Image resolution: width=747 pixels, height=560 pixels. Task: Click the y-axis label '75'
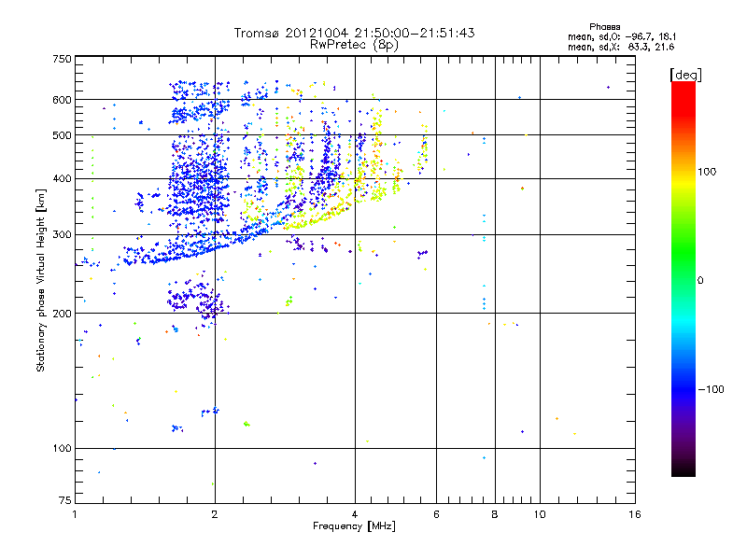click(65, 500)
